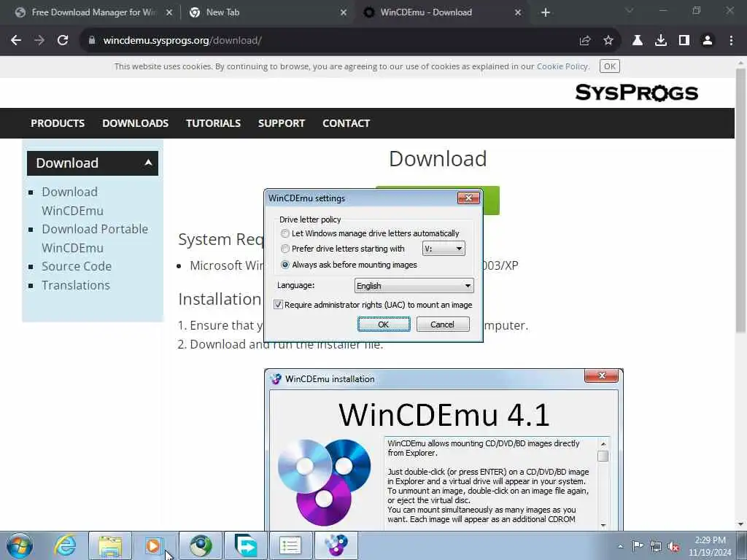Viewport: 747px width, 560px height.
Task: Open Translations sidebar link
Action: pyautogui.click(x=76, y=285)
